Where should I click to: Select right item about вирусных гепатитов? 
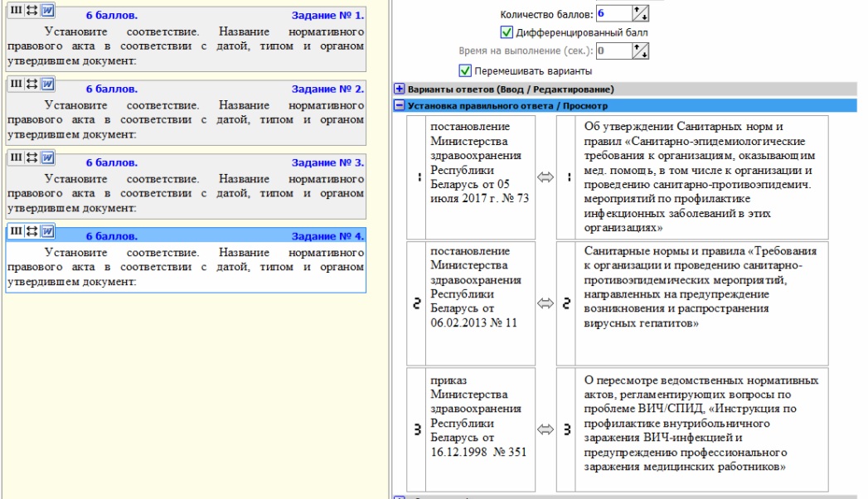(x=701, y=303)
